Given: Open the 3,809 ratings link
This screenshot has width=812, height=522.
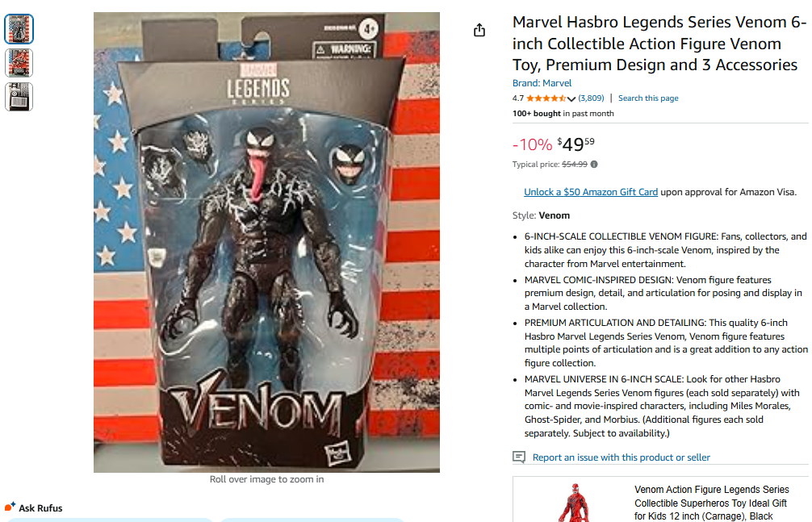Looking at the screenshot, I should coord(591,98).
